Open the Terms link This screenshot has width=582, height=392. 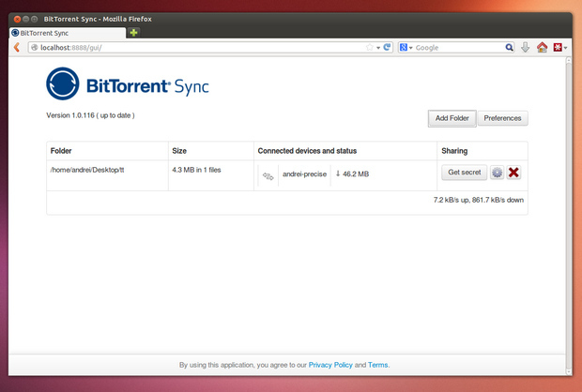pyautogui.click(x=378, y=365)
